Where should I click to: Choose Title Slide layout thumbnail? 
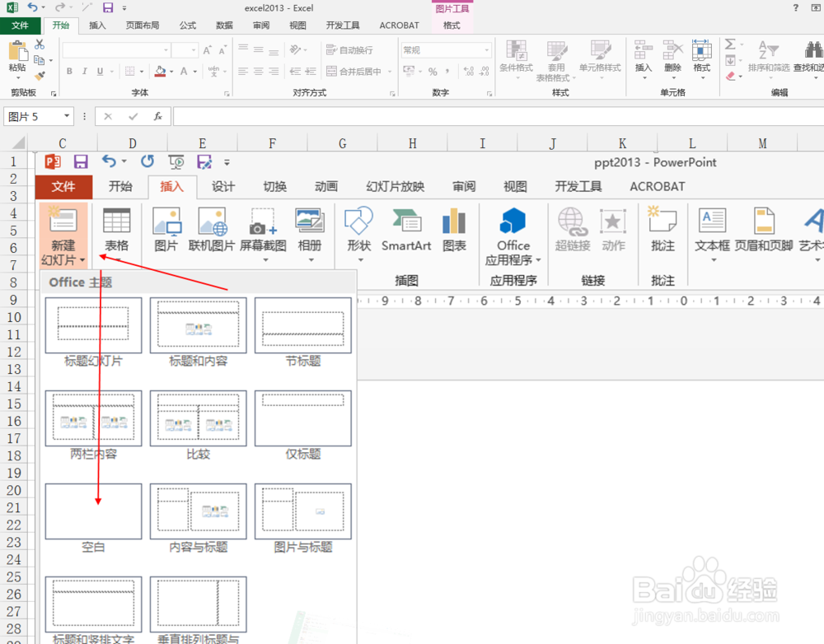click(x=94, y=325)
